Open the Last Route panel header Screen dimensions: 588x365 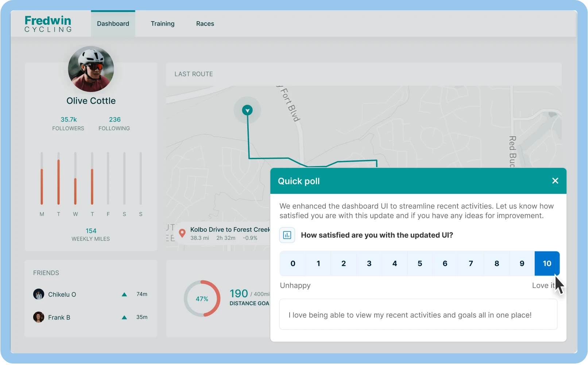click(194, 74)
